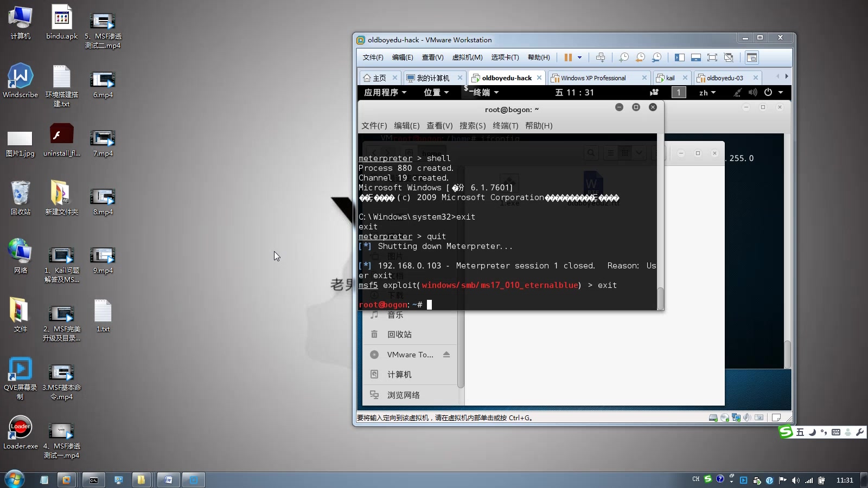This screenshot has height=488, width=868.
Task: Eject the VMware Tools drive
Action: (446, 355)
